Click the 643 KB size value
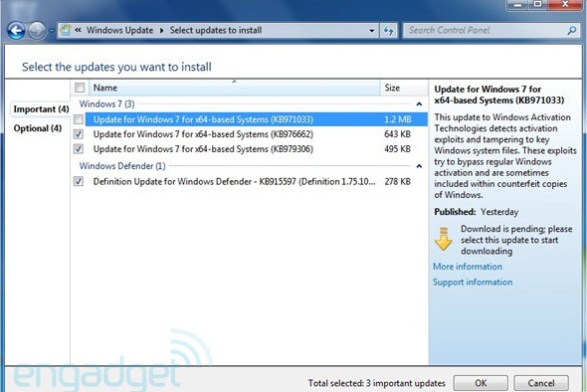Viewport: 587px width, 392px height. (397, 134)
